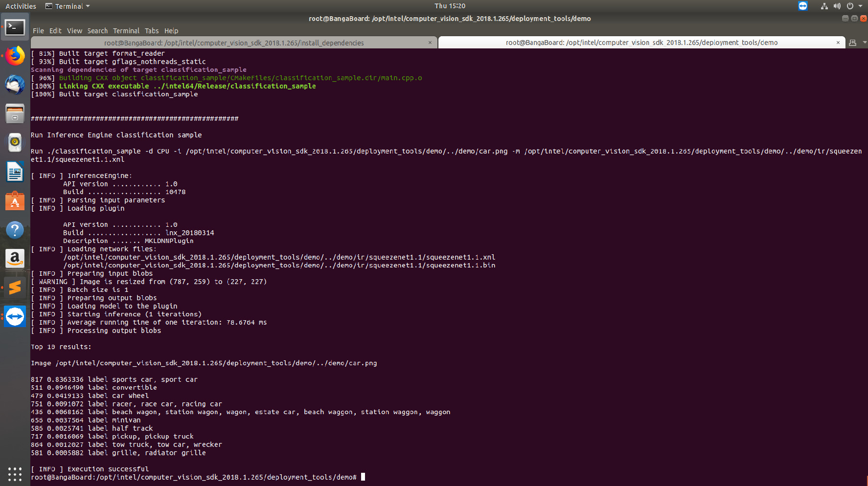This screenshot has width=868, height=486.
Task: Close the deployment_tools/demo terminal tab
Action: point(838,43)
